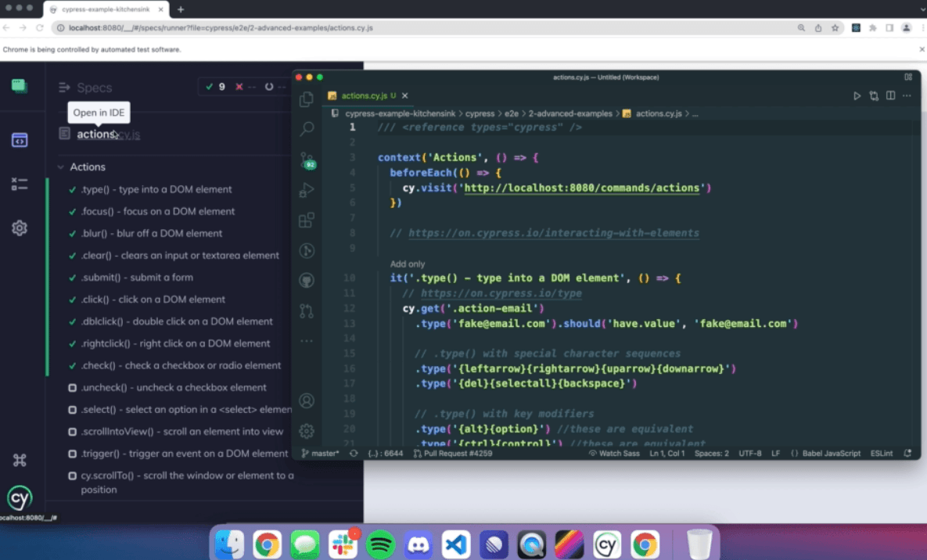Open the actions.cy.js spec file link
The width and height of the screenshot is (927, 560).
tap(108, 135)
